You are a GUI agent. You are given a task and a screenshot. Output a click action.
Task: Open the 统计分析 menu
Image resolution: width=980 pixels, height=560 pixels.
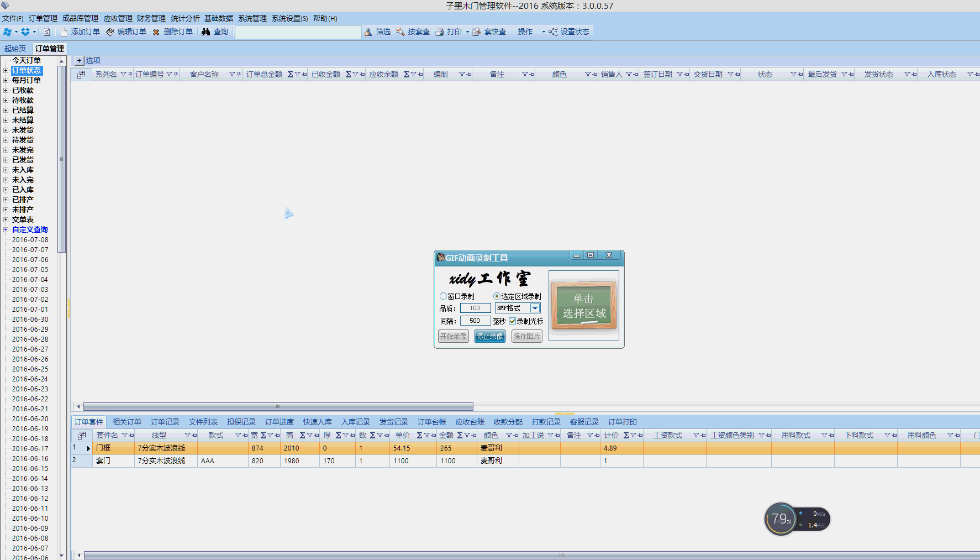pyautogui.click(x=185, y=18)
